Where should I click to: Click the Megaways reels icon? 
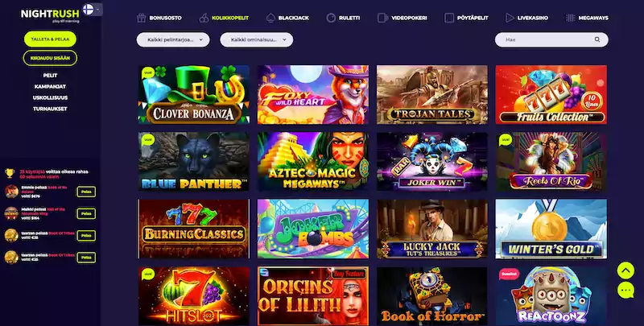click(x=570, y=18)
